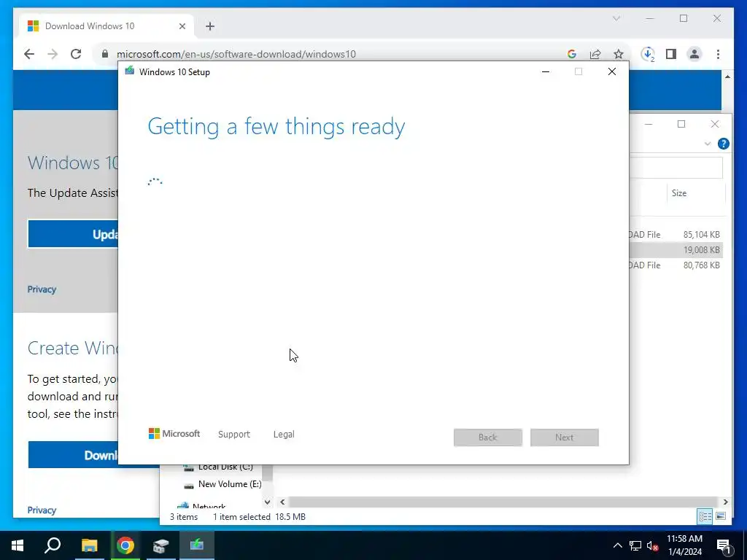Bookmark this page with the star

point(619,54)
